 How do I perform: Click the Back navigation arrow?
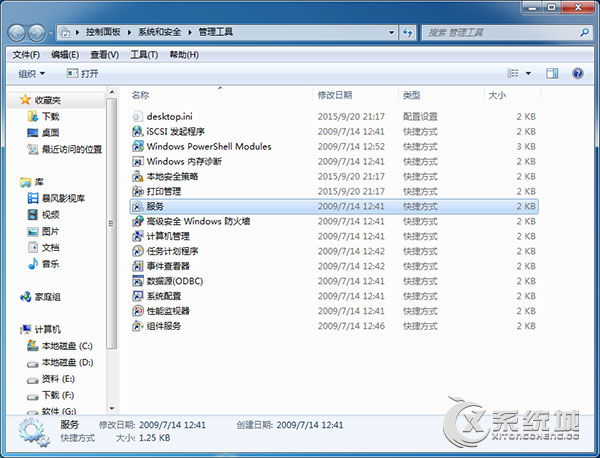click(17, 33)
